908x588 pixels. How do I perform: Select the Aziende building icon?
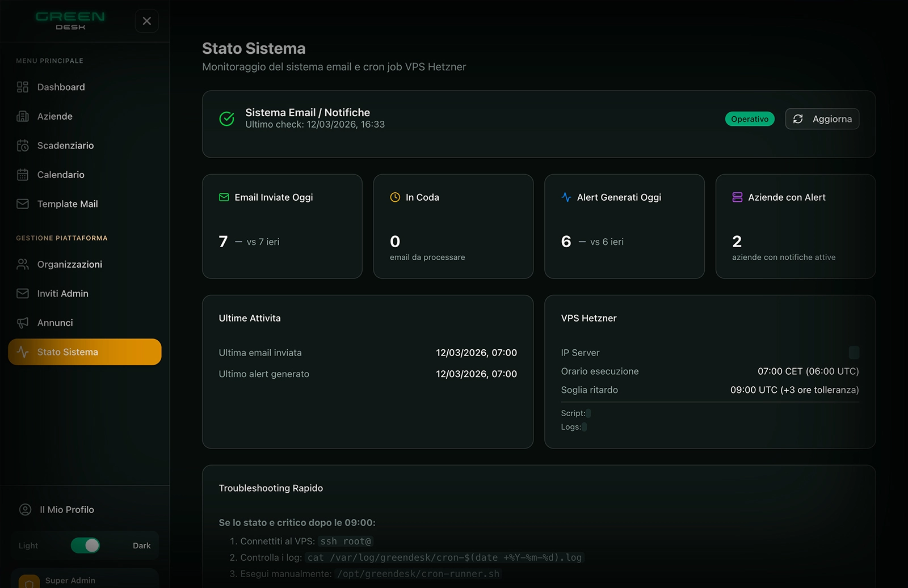(23, 116)
